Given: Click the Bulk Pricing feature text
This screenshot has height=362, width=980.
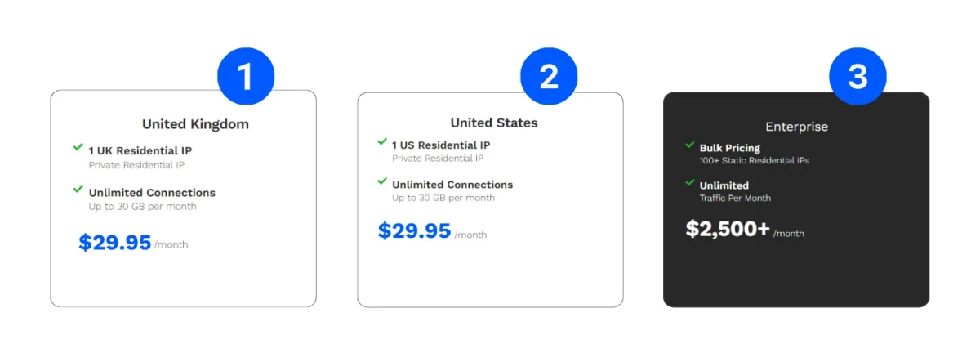Looking at the screenshot, I should tap(730, 148).
